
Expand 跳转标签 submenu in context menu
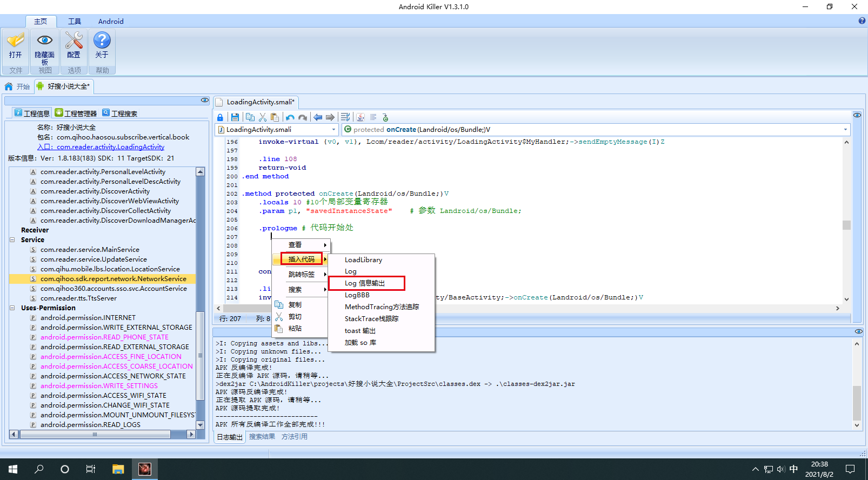[301, 275]
